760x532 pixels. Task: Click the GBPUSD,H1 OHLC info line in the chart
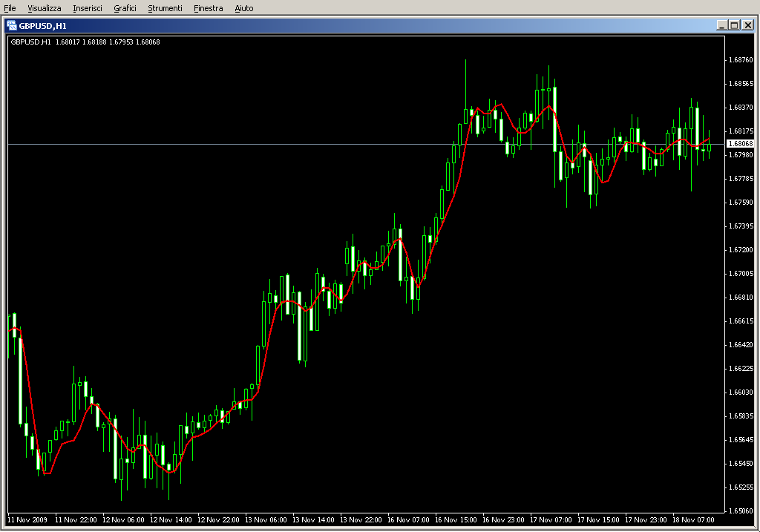click(x=85, y=42)
